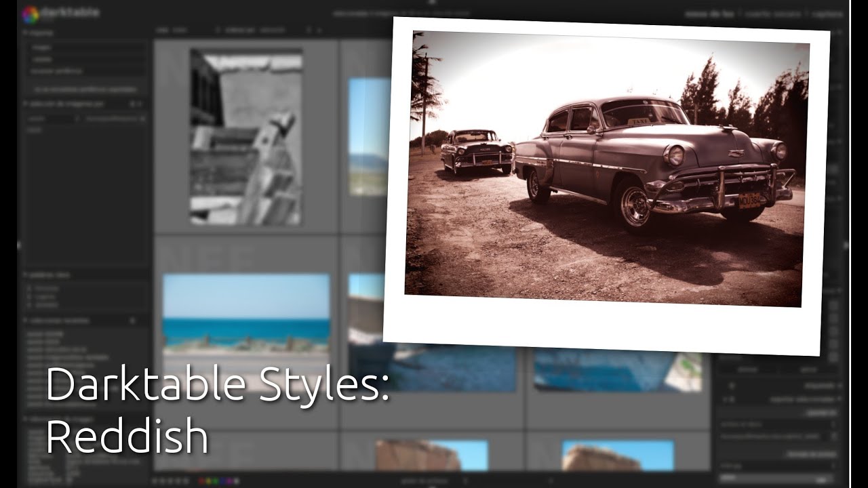The height and width of the screenshot is (488, 868).
Task: Click the 'escanear periféricos' button
Action: point(86,70)
